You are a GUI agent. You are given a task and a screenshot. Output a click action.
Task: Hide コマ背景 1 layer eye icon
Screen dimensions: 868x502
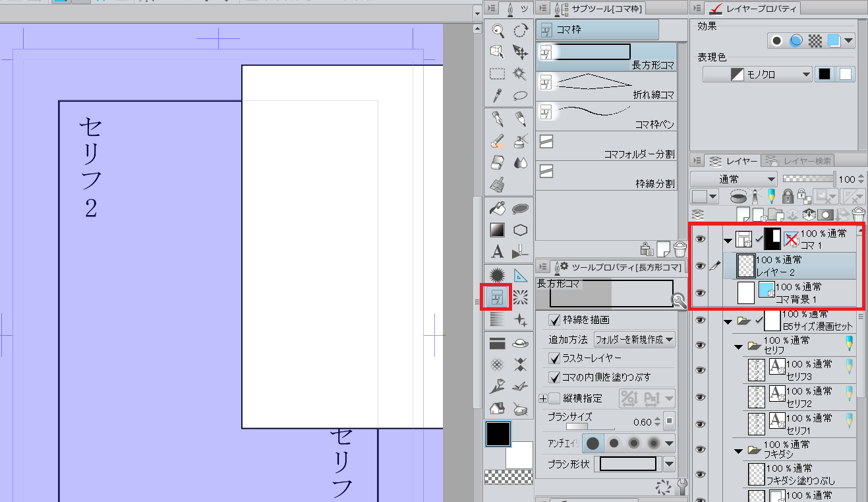(x=701, y=293)
